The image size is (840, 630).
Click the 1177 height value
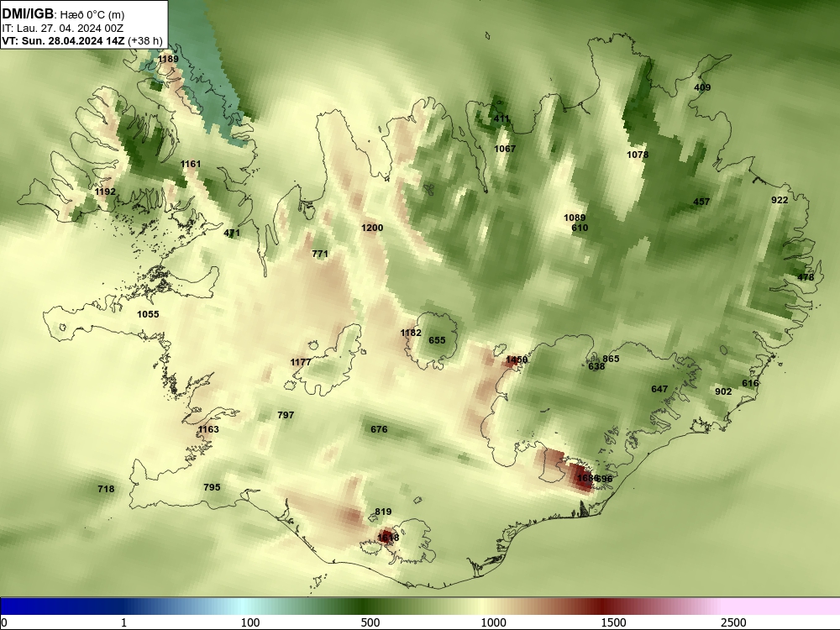[301, 363]
